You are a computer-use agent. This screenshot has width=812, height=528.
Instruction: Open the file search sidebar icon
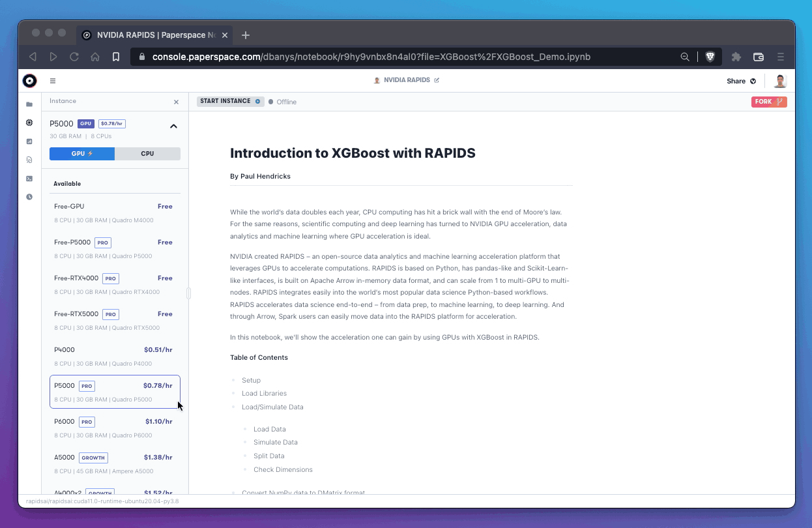[29, 160]
